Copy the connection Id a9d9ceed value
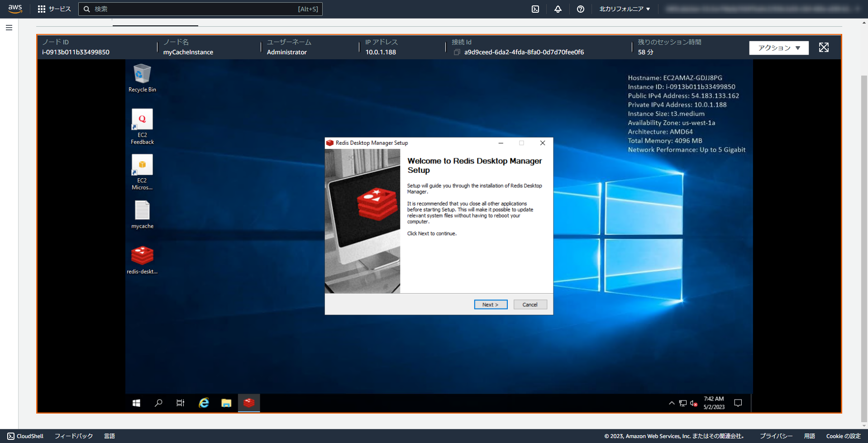 click(457, 52)
